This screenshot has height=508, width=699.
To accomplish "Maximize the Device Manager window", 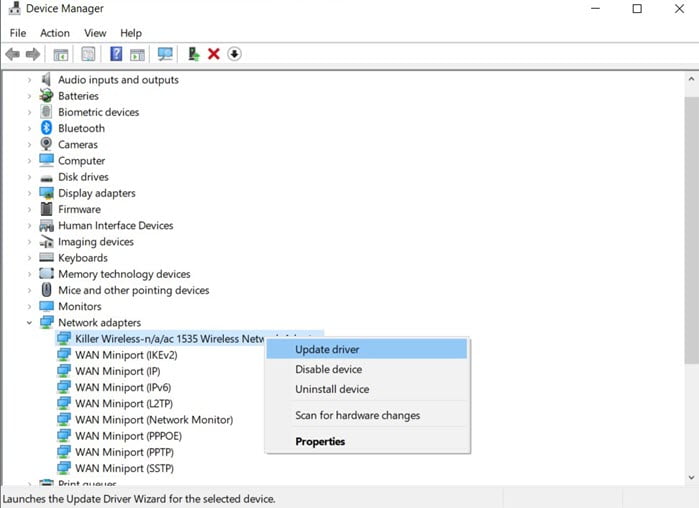I will [637, 8].
